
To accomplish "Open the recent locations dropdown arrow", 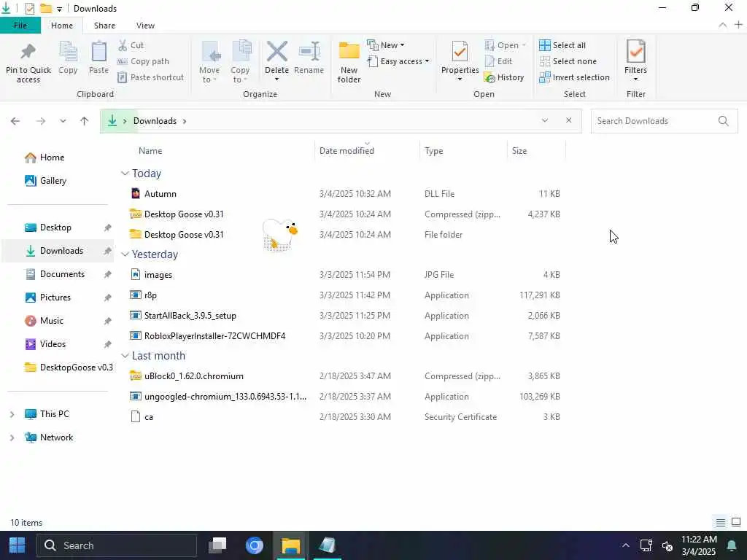I will pyautogui.click(x=63, y=121).
